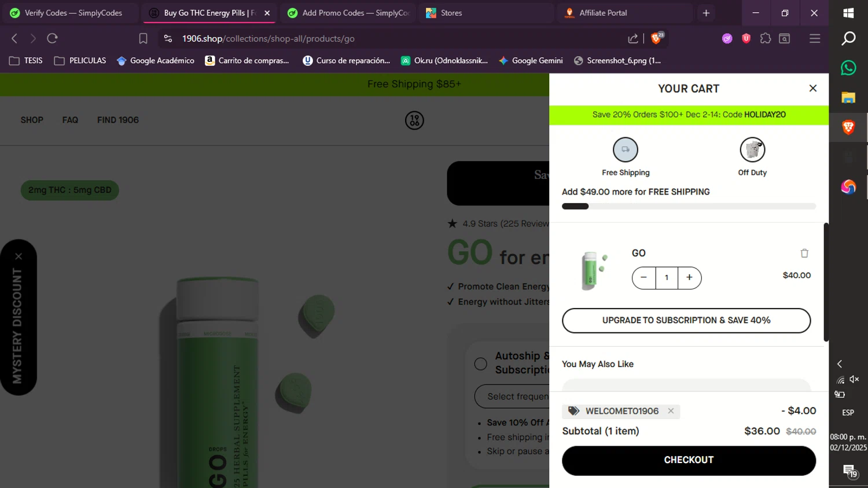Click the Free Shipping reward icon
The width and height of the screenshot is (868, 488).
pos(626,149)
